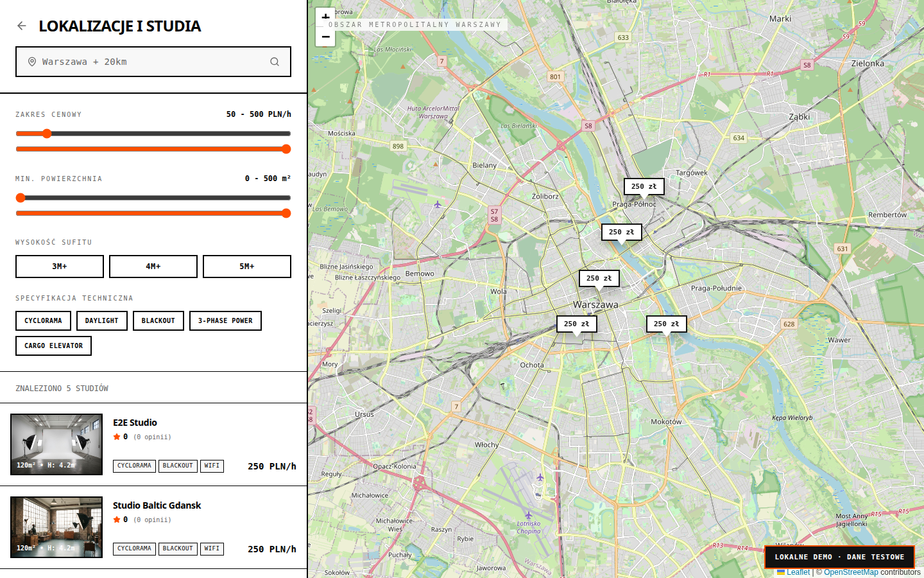Zoom out on the map
924x578 pixels.
coord(325,37)
